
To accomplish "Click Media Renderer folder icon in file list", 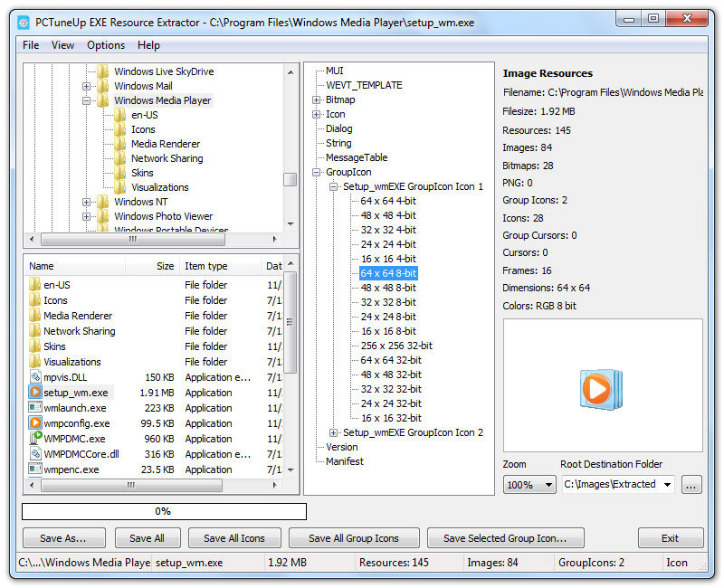I will point(35,315).
